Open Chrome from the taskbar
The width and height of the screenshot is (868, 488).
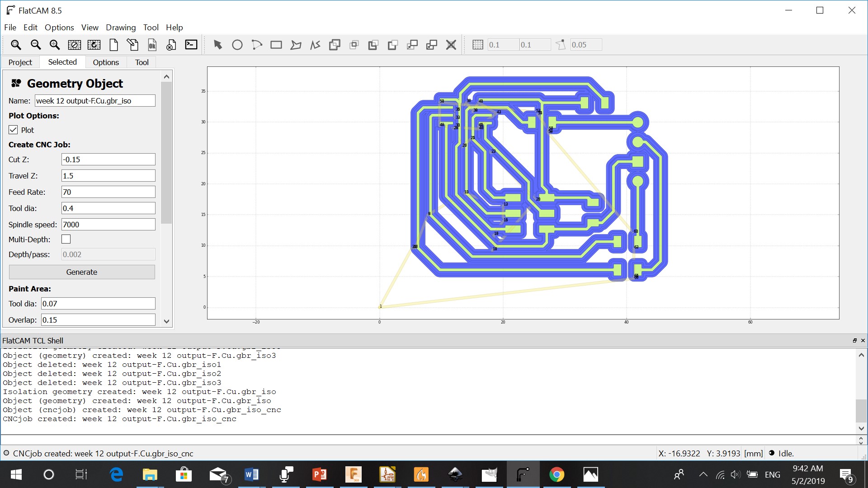pyautogui.click(x=557, y=474)
